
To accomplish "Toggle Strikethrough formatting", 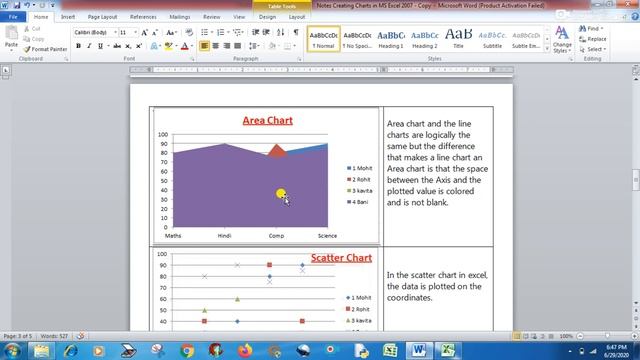I will click(x=117, y=46).
